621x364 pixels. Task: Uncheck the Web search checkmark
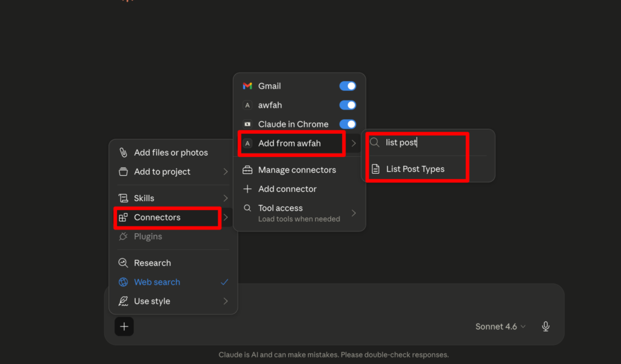pyautogui.click(x=224, y=282)
